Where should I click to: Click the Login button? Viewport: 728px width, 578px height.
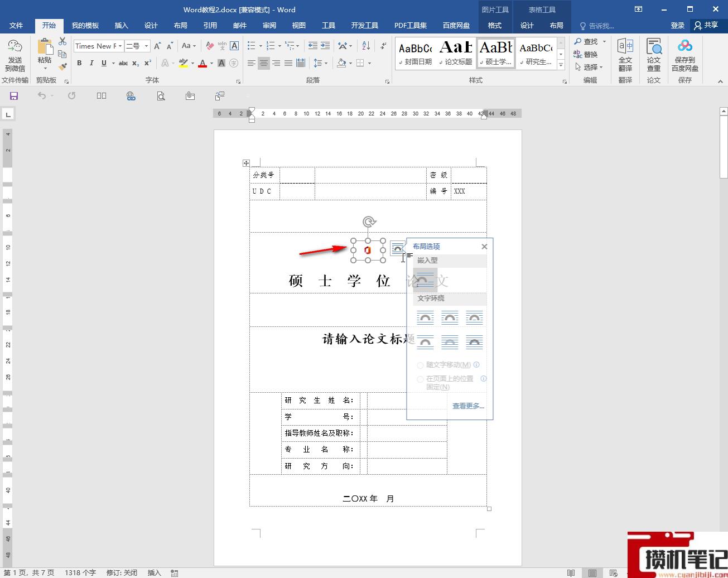677,26
